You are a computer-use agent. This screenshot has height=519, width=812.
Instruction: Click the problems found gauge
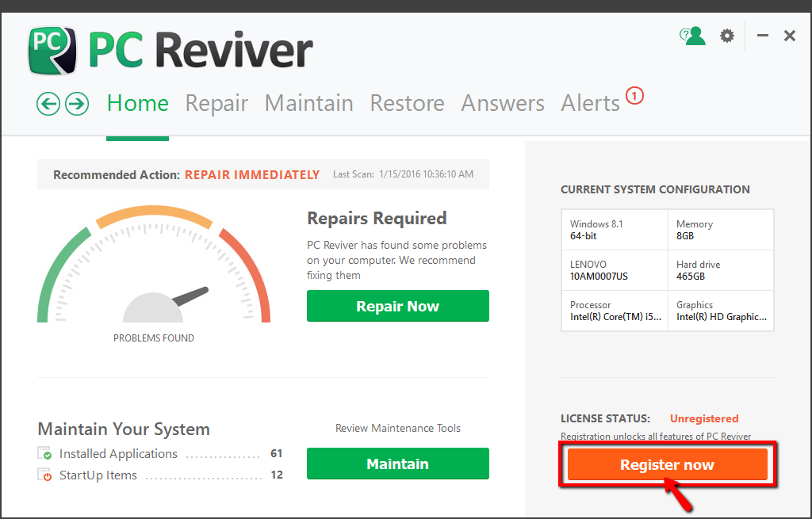pyautogui.click(x=154, y=264)
